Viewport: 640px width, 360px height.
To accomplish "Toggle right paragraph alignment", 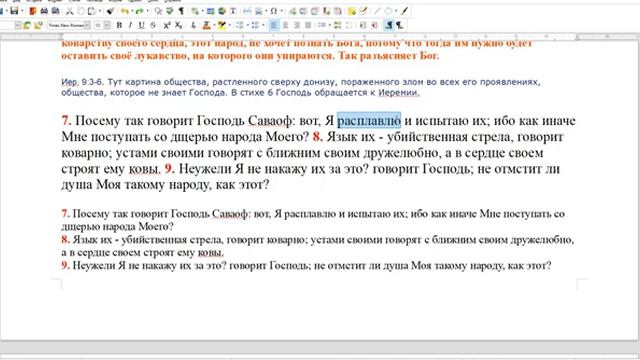I will 297,25.
